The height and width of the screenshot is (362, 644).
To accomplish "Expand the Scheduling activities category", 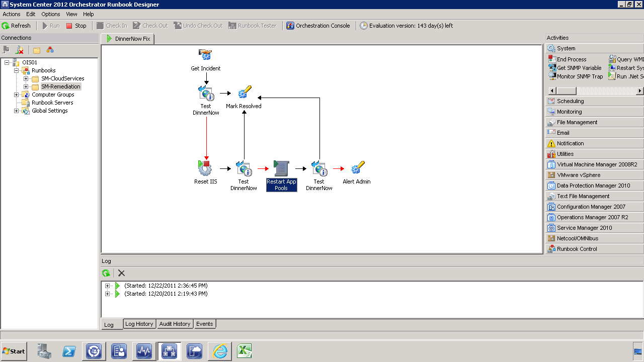I will point(595,101).
